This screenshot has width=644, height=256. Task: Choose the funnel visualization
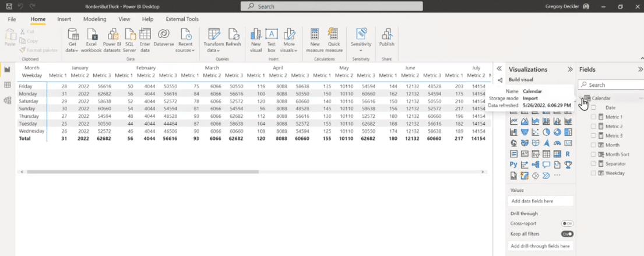[525, 132]
